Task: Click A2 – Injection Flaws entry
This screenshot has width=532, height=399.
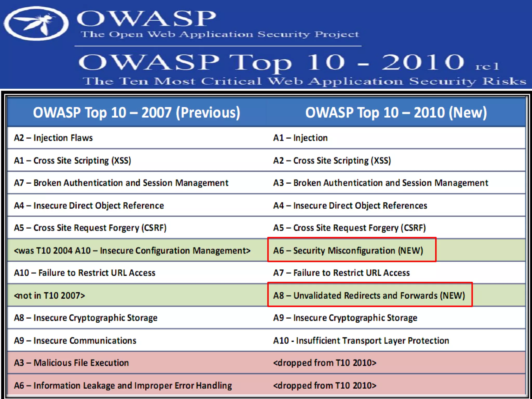Action: (53, 138)
